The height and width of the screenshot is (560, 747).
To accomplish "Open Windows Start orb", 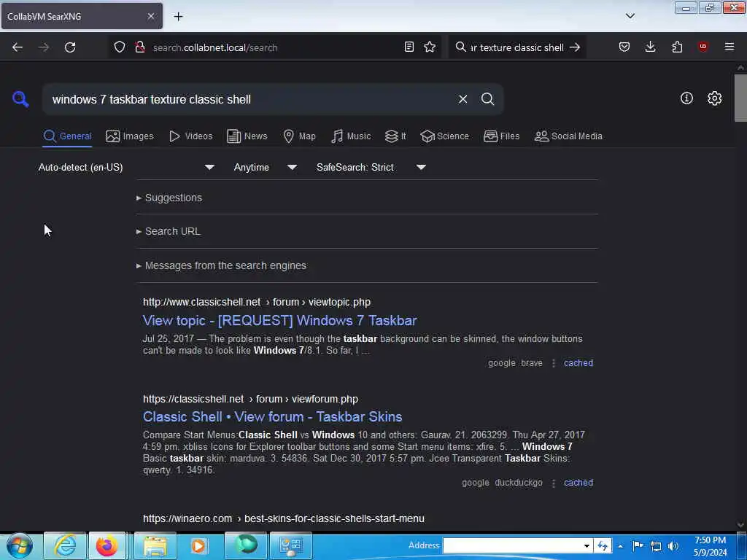I will coord(20,545).
